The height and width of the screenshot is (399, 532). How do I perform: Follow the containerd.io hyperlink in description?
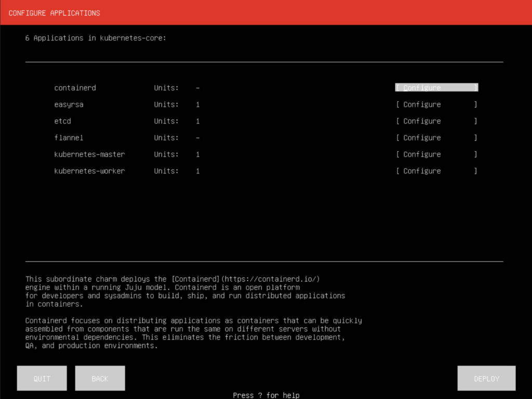(x=273, y=278)
